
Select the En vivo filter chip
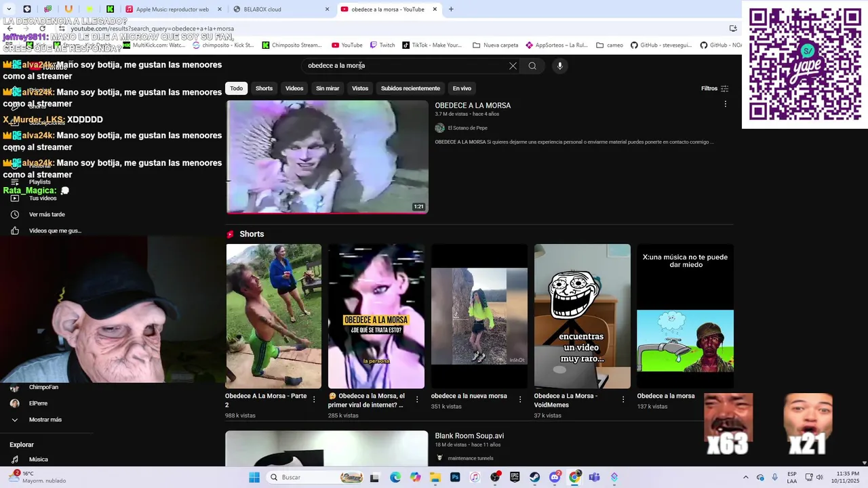point(462,88)
